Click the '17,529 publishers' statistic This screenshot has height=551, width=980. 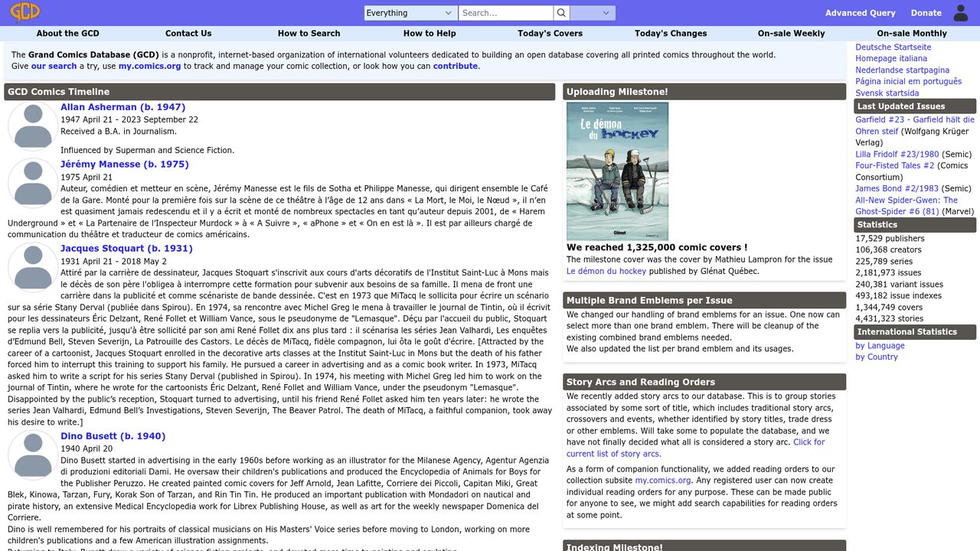click(x=890, y=239)
